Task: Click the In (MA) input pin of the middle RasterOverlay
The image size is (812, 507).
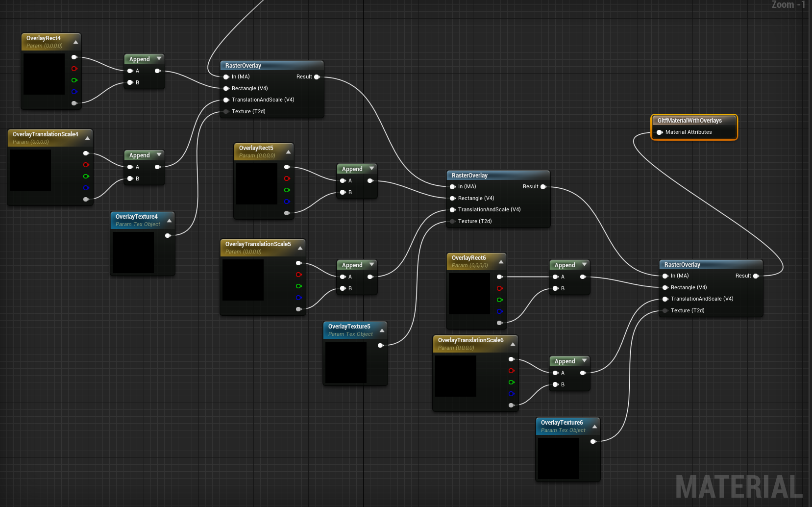Action: tap(452, 186)
